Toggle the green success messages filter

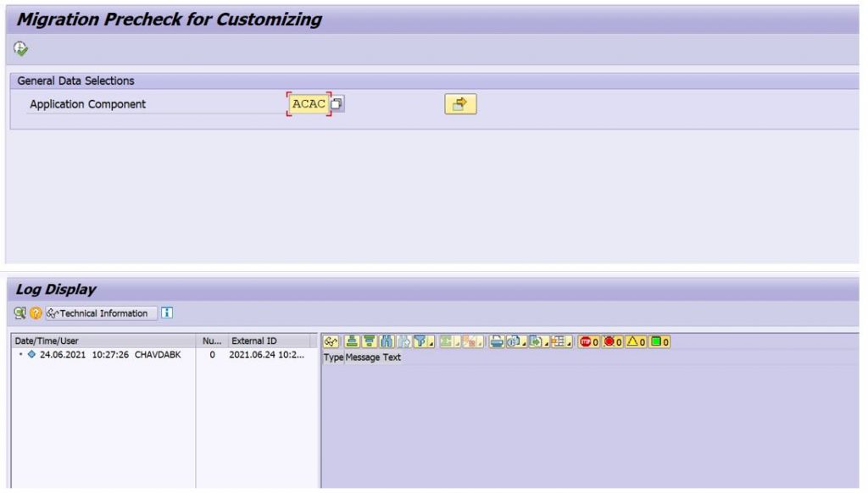click(659, 342)
